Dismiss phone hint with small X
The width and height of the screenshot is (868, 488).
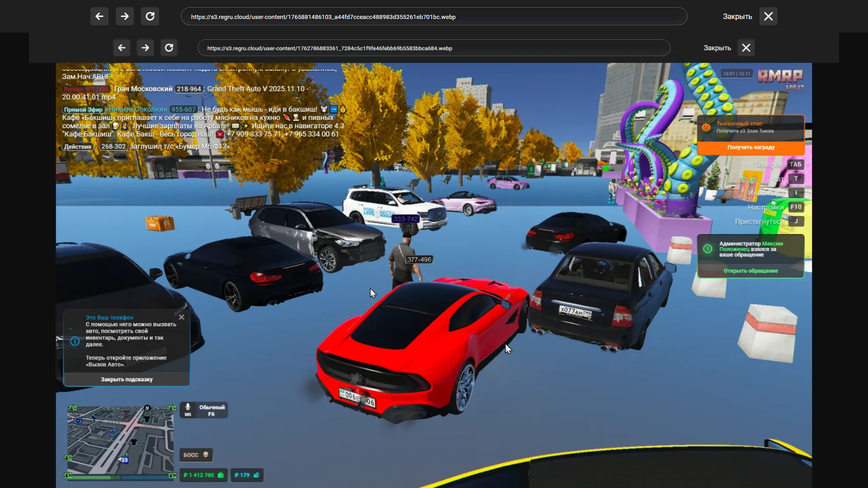pyautogui.click(x=181, y=317)
